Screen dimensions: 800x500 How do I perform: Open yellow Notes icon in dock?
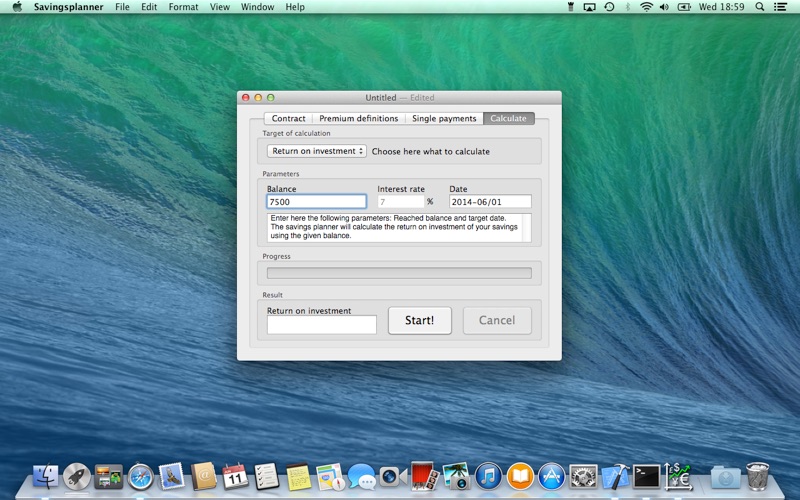(x=298, y=477)
